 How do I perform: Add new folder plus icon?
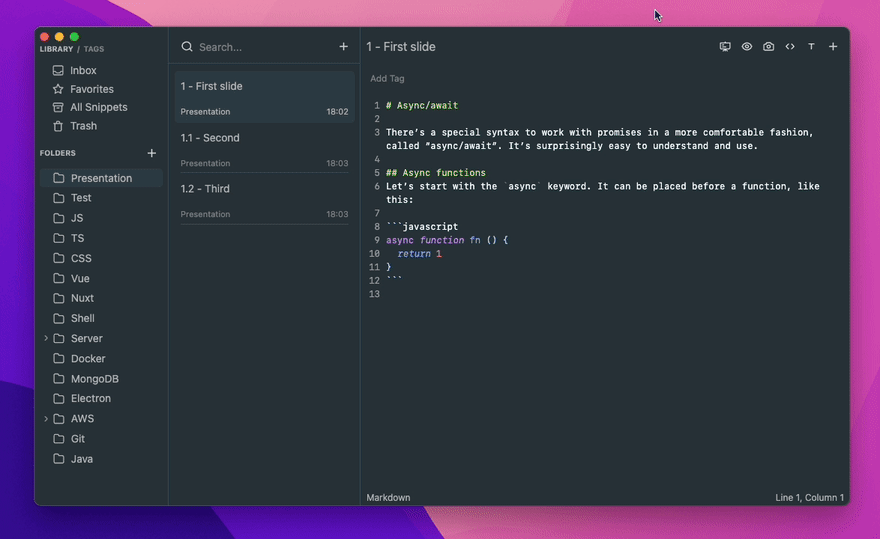pos(152,153)
